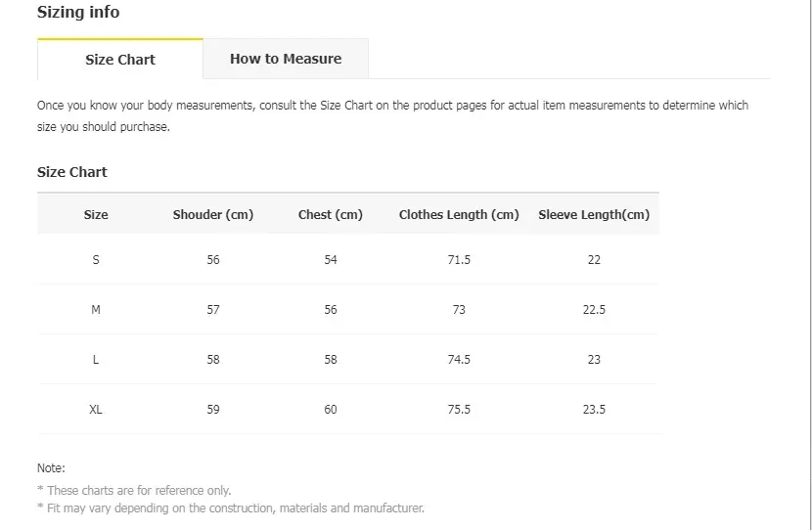Click the Sizing info heading
The image size is (812, 530).
pos(78,12)
